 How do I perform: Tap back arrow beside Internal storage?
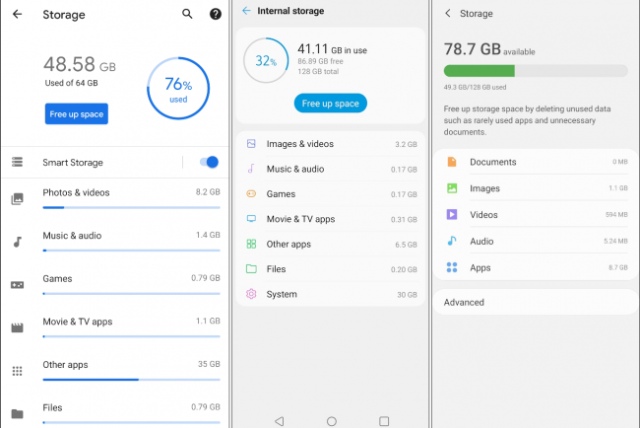(247, 11)
